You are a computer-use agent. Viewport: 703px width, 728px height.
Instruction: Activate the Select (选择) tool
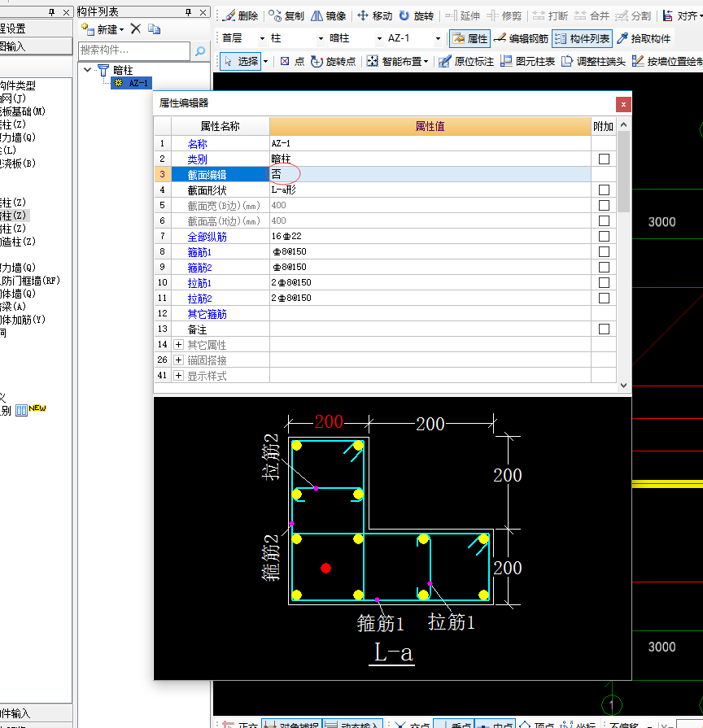tap(241, 61)
